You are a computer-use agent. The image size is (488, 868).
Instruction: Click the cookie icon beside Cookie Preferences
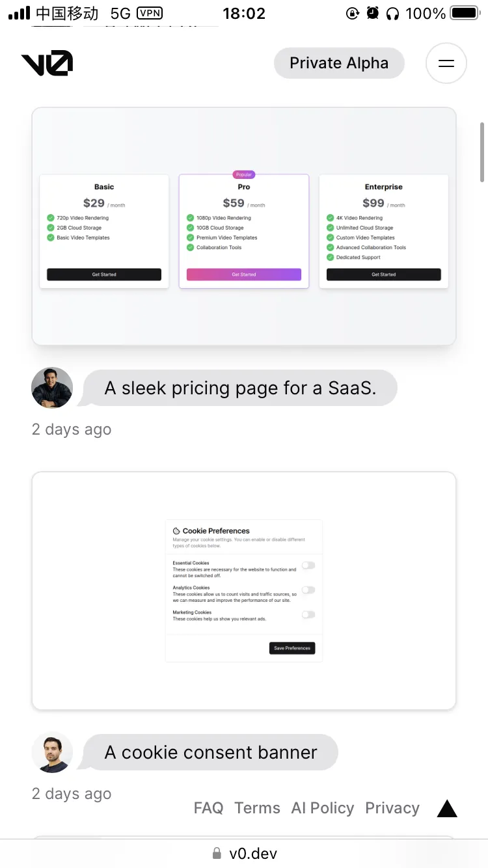(x=176, y=531)
